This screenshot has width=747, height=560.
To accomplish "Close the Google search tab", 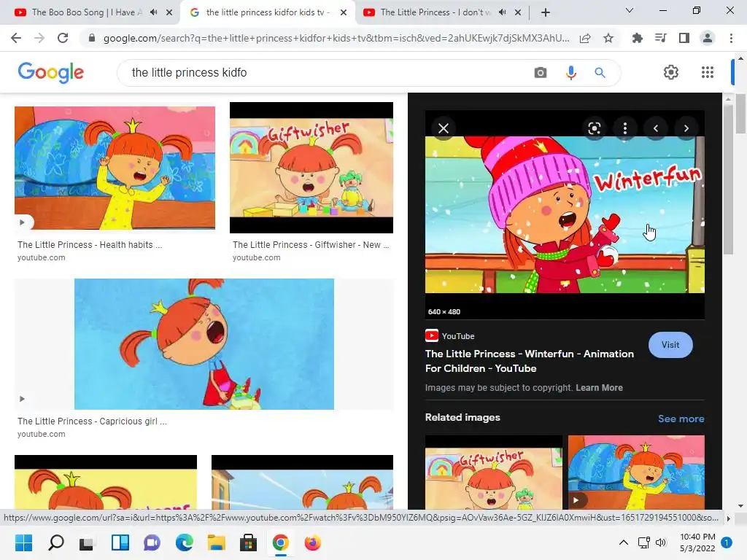I will [344, 12].
